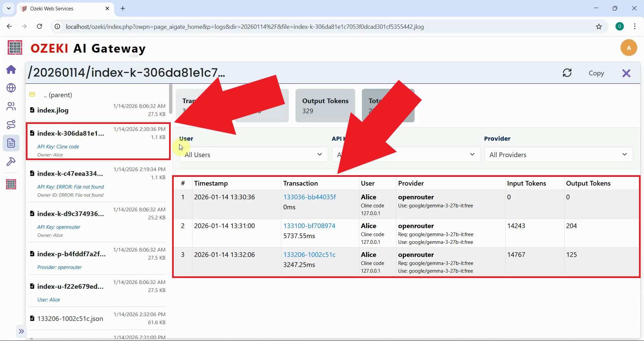This screenshot has width=644, height=341.
Task: Open the network globe section
Action: [11, 88]
